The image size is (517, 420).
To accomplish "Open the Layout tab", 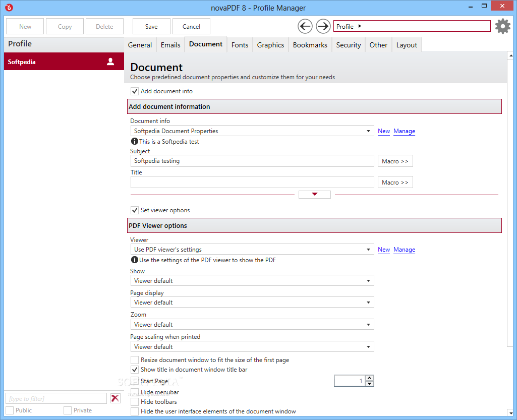I will 407,45.
